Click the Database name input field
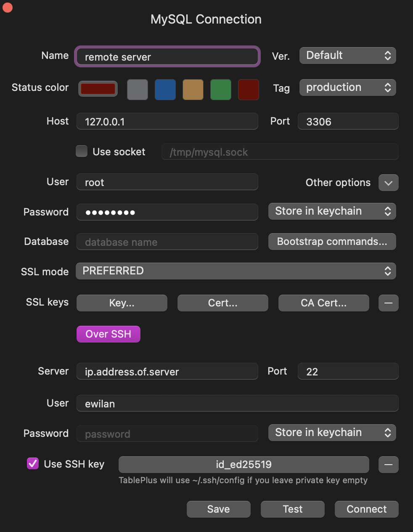Image resolution: width=413 pixels, height=532 pixels. click(x=167, y=242)
